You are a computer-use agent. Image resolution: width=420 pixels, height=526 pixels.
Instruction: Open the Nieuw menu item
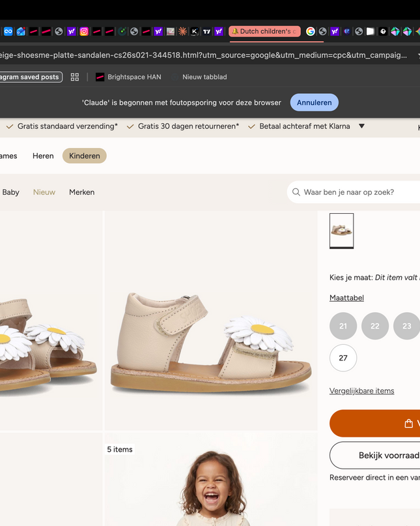(x=44, y=192)
